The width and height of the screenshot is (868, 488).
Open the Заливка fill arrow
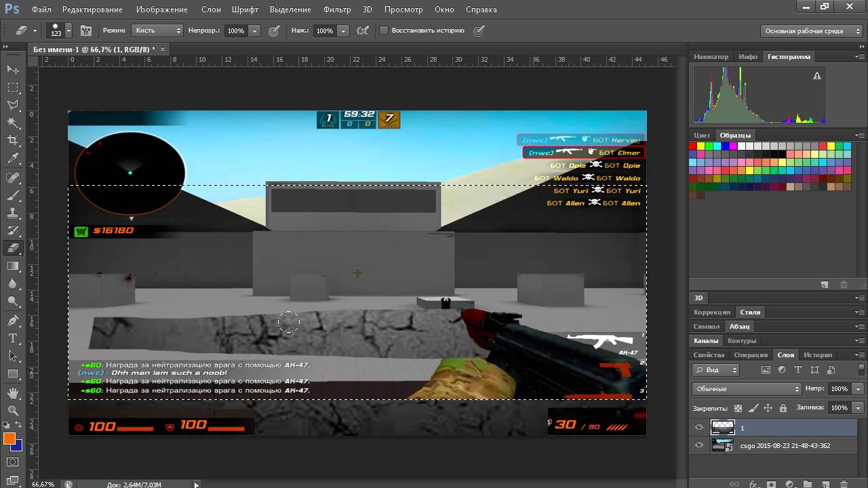(x=859, y=408)
